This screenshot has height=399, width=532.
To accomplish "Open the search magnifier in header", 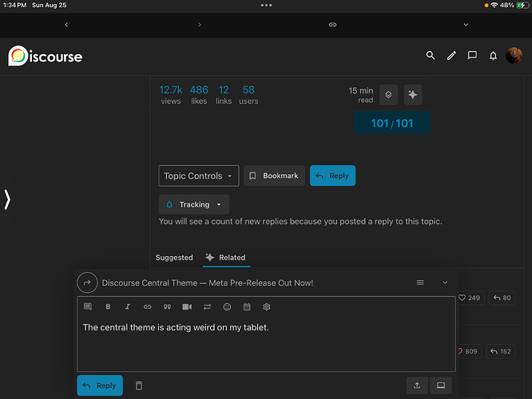I will pyautogui.click(x=431, y=55).
